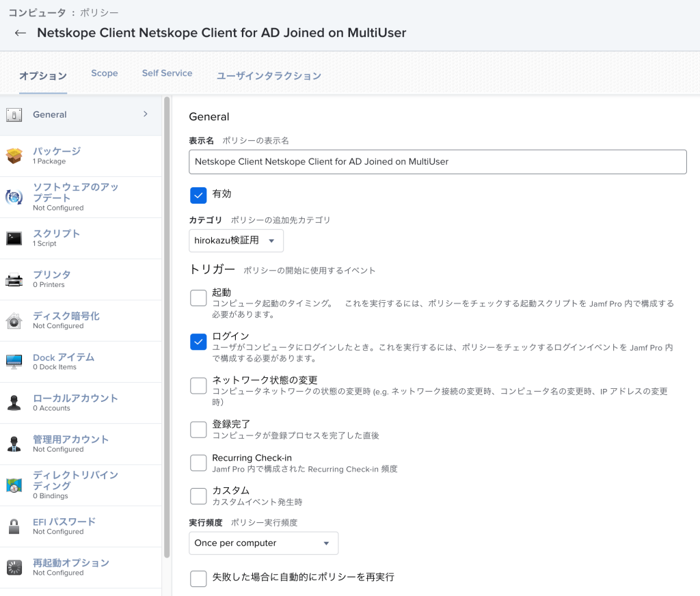Click the 0 Printers count text

coord(49,284)
